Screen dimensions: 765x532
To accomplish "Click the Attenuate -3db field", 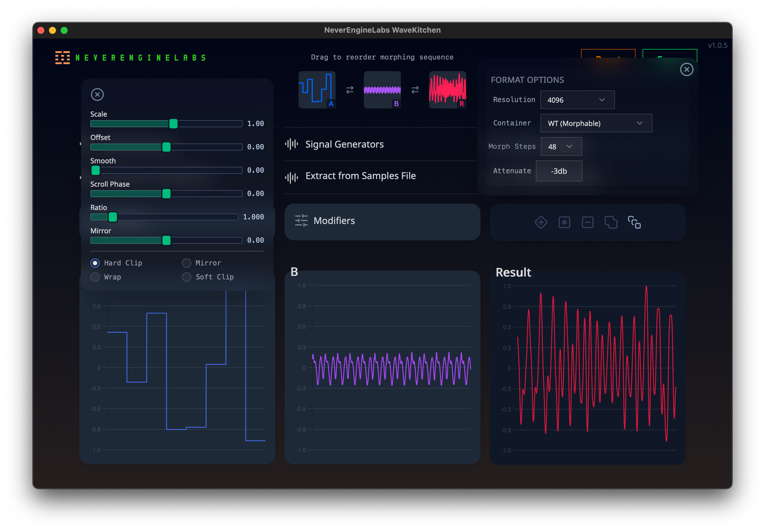I will coord(559,171).
